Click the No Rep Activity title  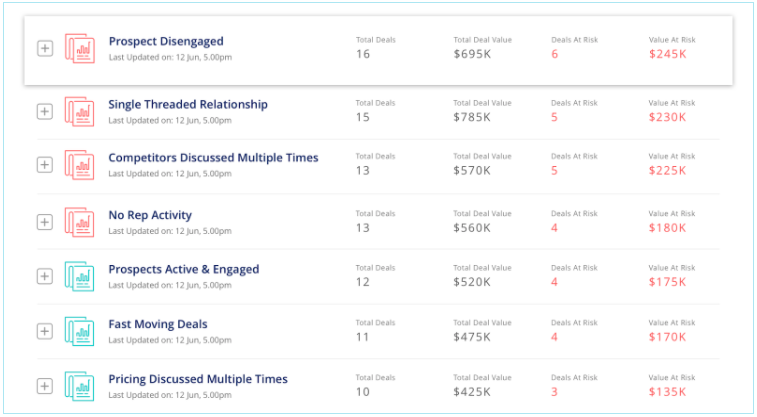[x=150, y=215]
